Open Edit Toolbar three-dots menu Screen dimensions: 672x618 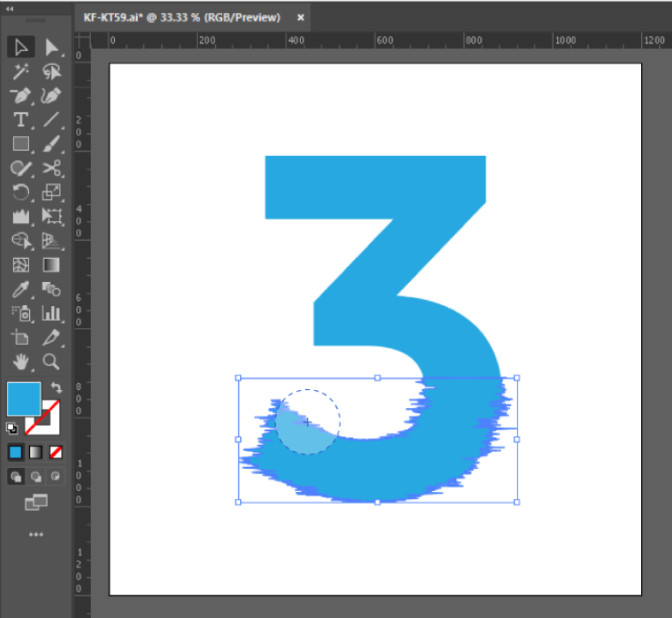[x=36, y=535]
